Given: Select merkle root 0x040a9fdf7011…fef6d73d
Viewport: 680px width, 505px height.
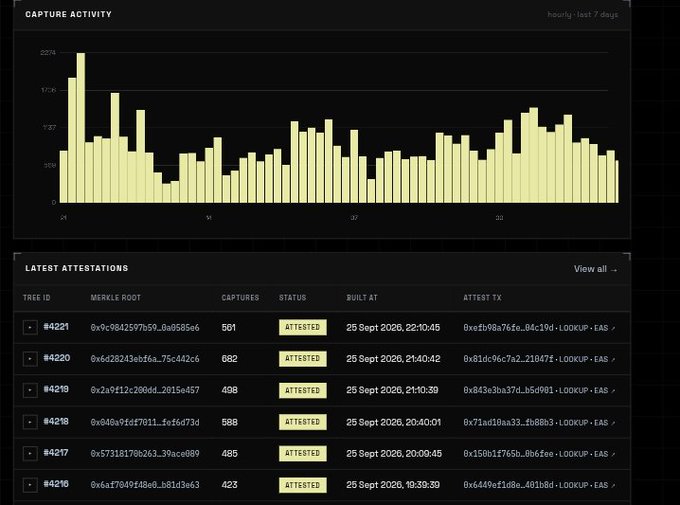Looking at the screenshot, I should click(x=145, y=422).
